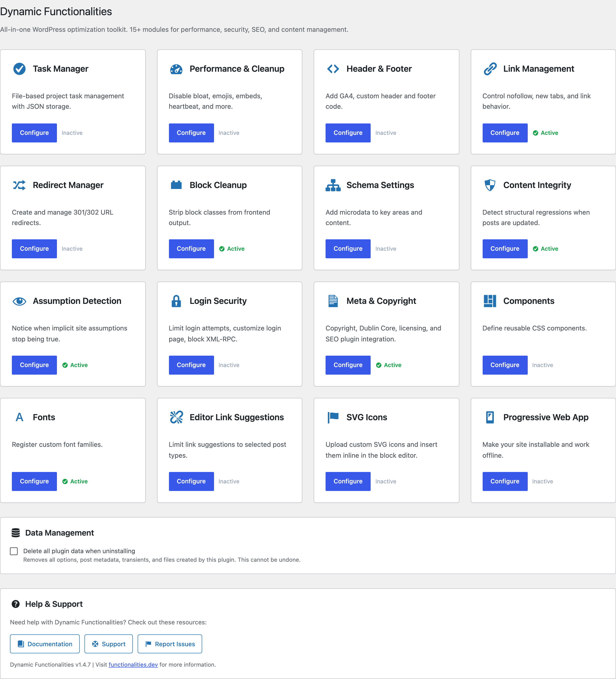616x679 pixels.
Task: Open Components Configure button
Action: [x=504, y=365]
